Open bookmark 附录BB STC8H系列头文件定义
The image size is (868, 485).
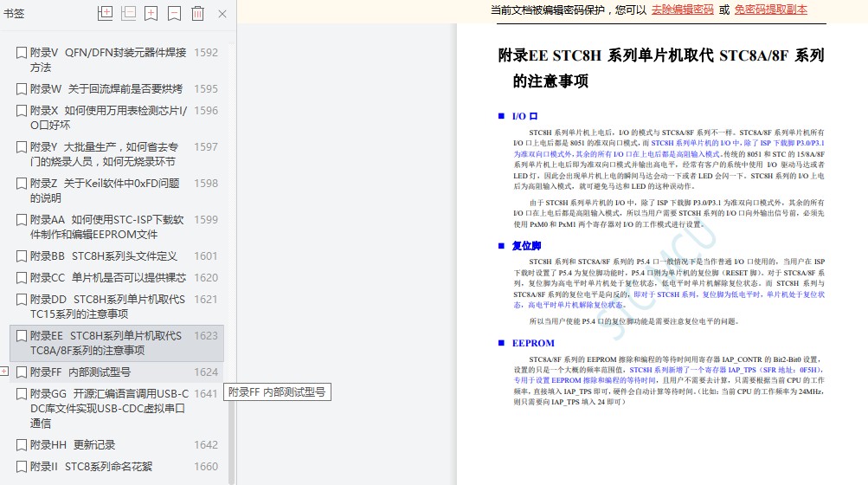(104, 256)
